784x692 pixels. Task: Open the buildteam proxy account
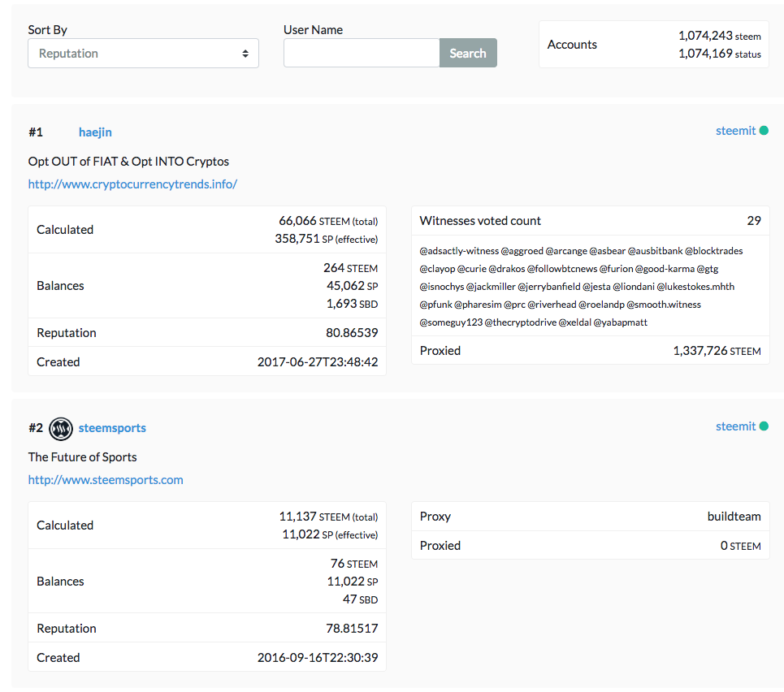pos(734,517)
